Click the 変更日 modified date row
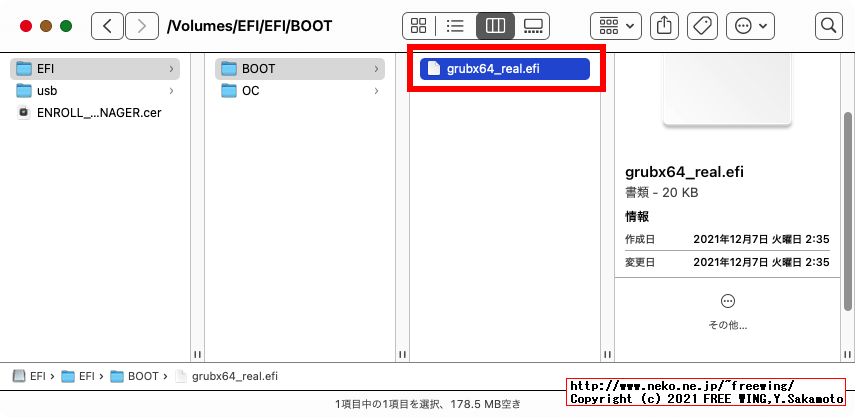Image resolution: width=855 pixels, height=418 pixels. [x=727, y=262]
